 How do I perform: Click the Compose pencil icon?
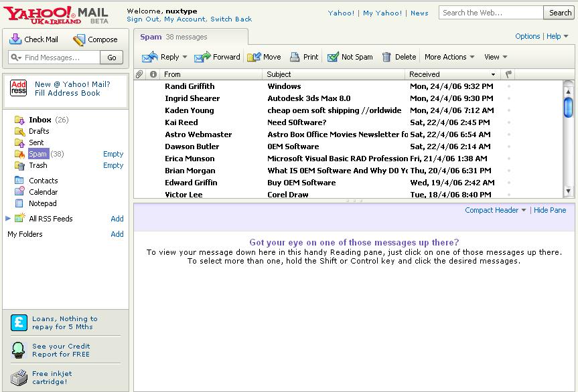[x=79, y=39]
